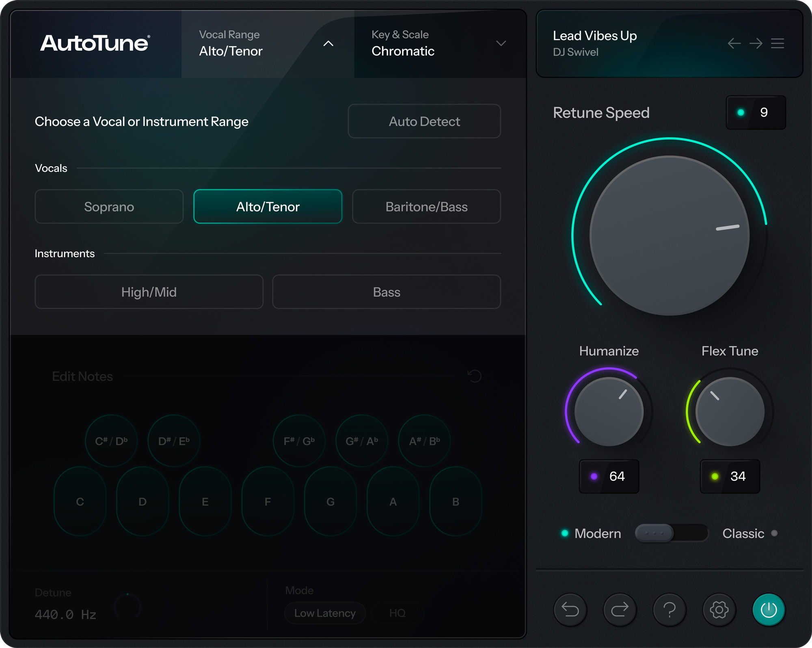
Task: Click the undo arrow button
Action: point(570,609)
